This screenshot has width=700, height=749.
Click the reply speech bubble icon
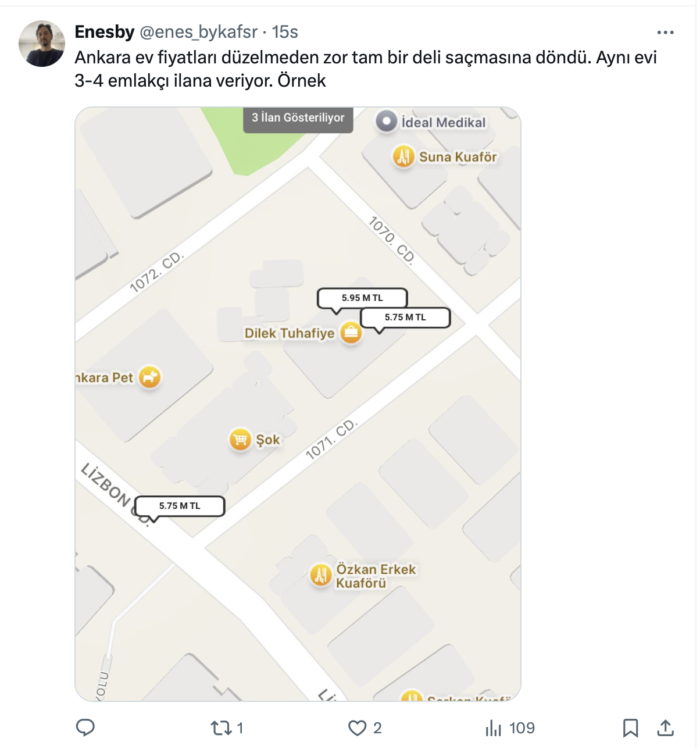85,727
